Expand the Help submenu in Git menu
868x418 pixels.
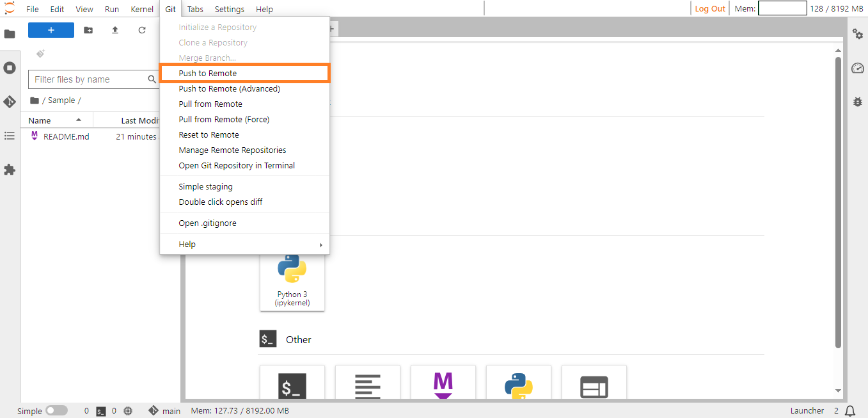pos(244,245)
